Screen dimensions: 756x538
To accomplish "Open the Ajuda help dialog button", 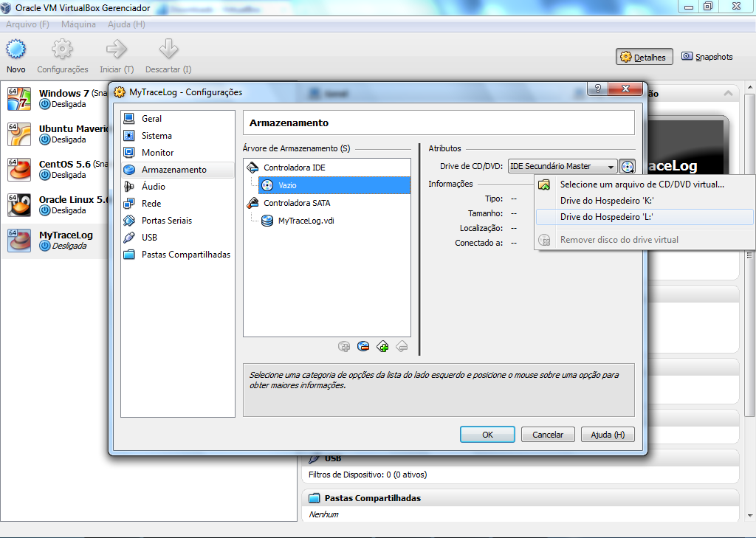I will pyautogui.click(x=607, y=434).
